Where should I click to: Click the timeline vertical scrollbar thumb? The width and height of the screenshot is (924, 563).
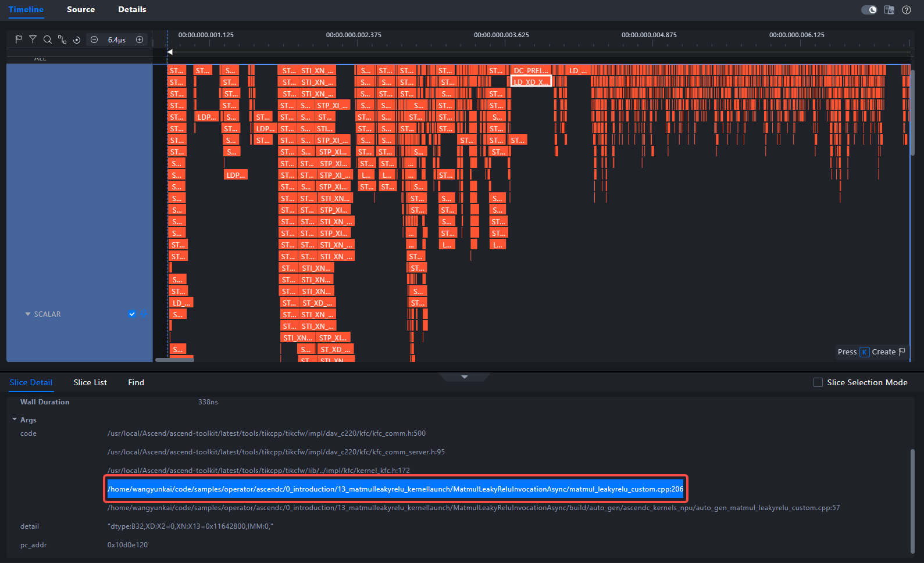click(x=912, y=113)
